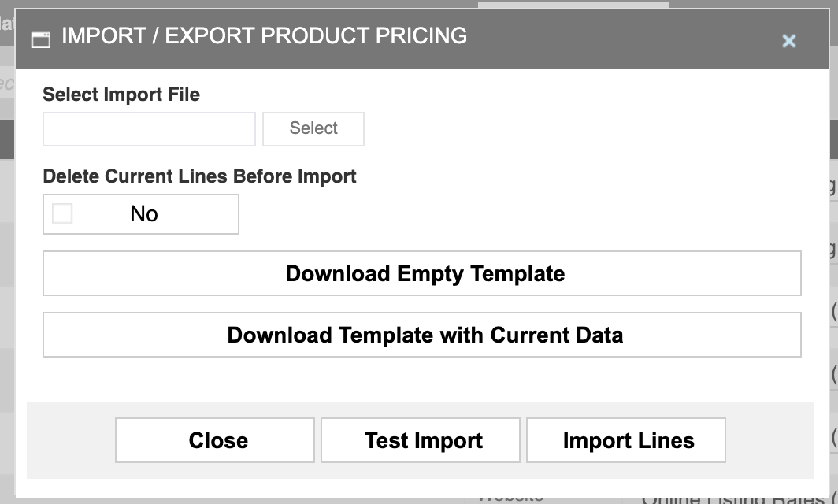Click the "Select Import File" label

pyautogui.click(x=121, y=94)
